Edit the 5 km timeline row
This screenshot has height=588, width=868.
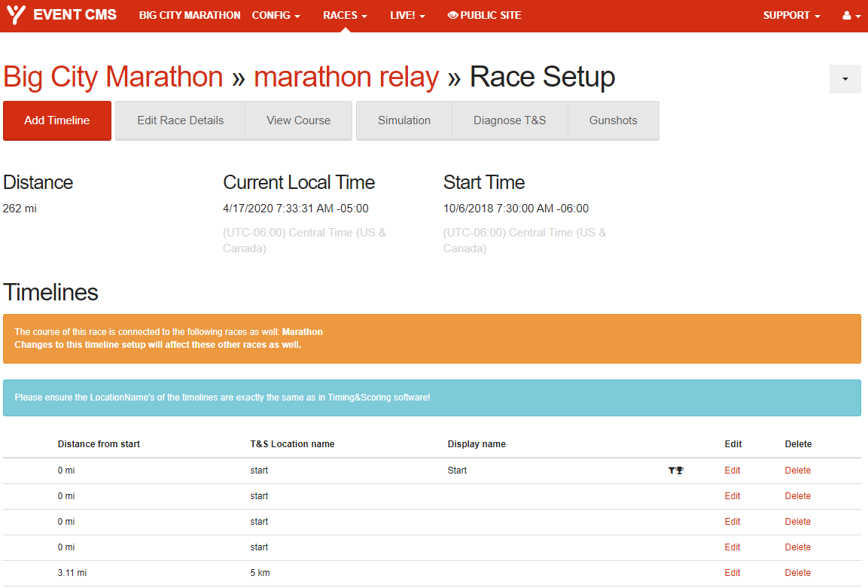click(x=732, y=573)
